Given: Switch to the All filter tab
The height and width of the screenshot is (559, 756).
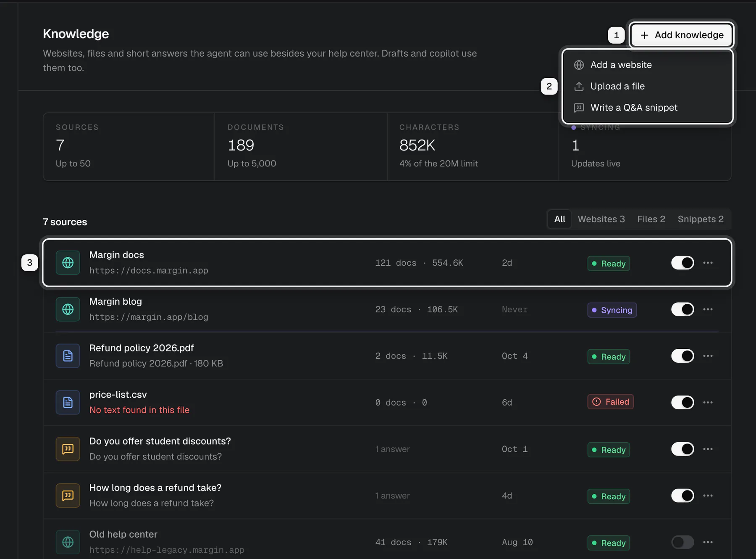Looking at the screenshot, I should [559, 219].
